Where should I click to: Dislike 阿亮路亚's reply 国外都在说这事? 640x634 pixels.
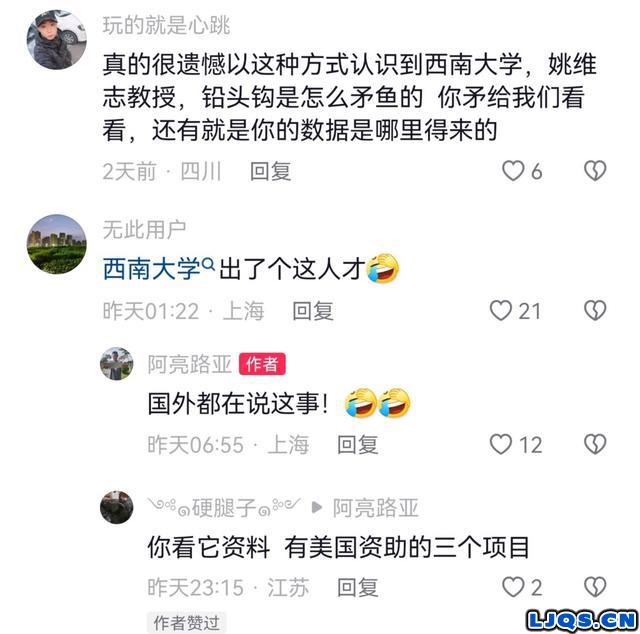coord(595,444)
